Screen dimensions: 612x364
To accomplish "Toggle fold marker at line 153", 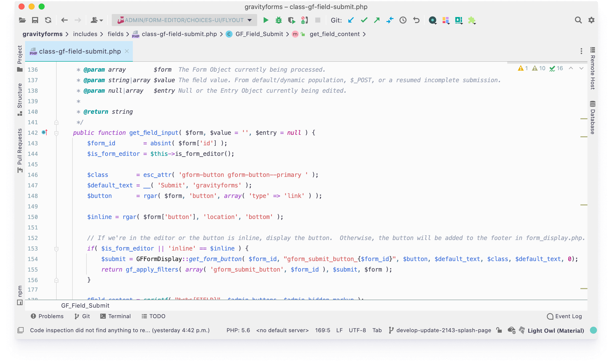I will (56, 249).
